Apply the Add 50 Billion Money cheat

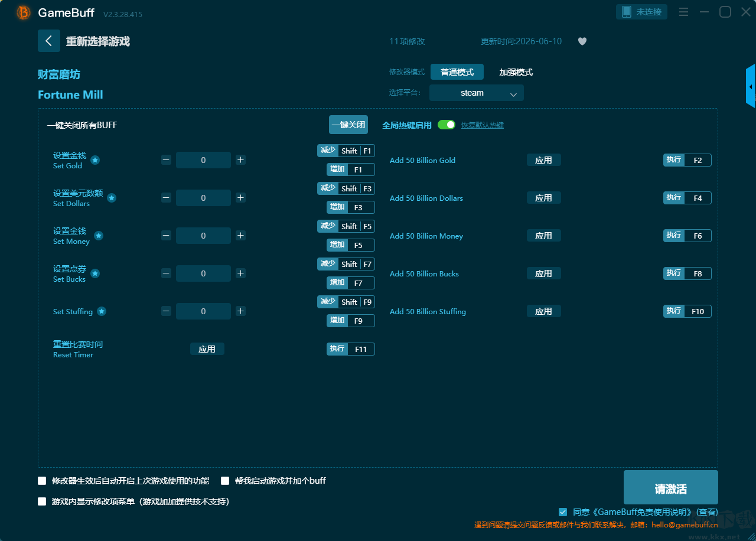point(544,236)
